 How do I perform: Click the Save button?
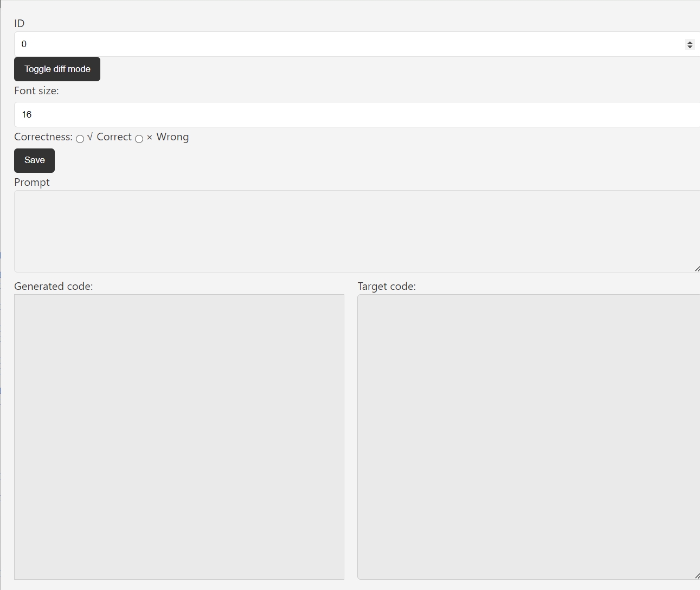(34, 160)
